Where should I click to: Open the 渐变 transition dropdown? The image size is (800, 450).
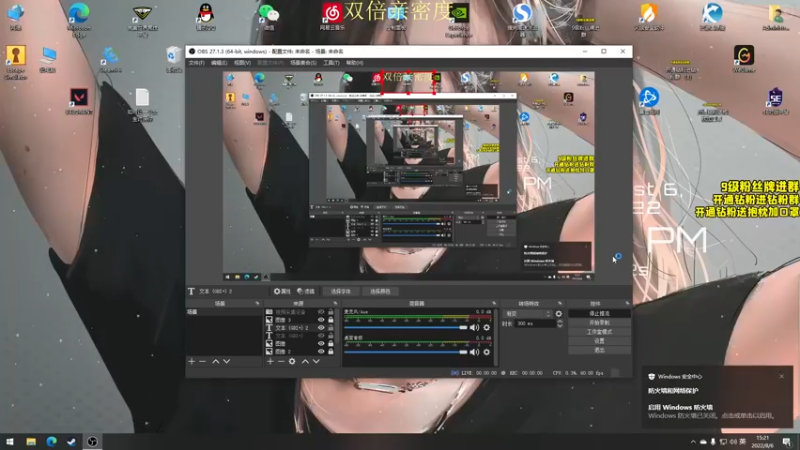528,314
